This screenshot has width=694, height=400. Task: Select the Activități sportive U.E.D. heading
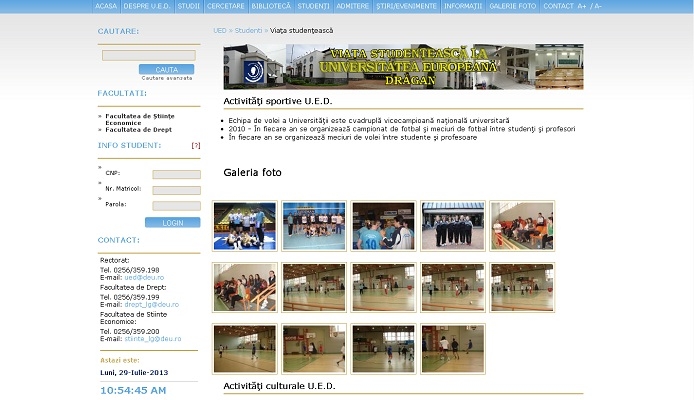278,101
